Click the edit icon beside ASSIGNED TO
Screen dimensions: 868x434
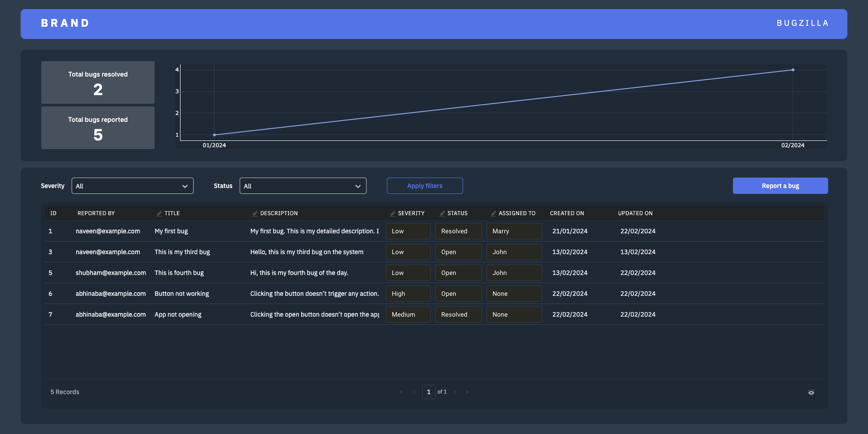coord(493,213)
